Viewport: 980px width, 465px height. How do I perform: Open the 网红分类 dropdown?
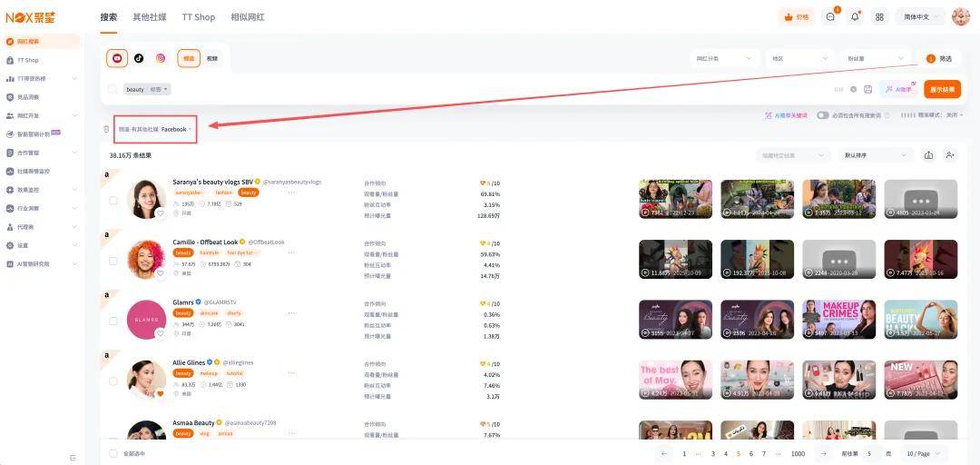[723, 58]
